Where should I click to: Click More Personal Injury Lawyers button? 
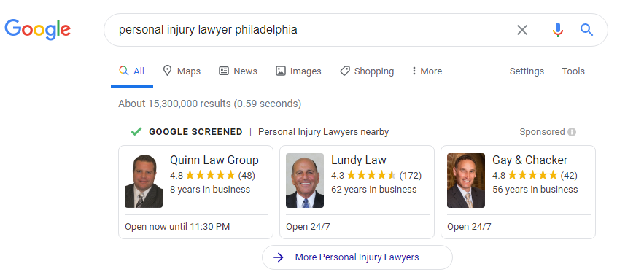click(357, 257)
